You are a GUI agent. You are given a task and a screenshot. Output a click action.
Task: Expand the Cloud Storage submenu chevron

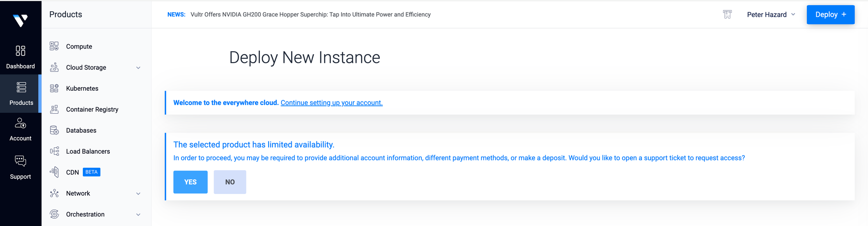[x=138, y=68]
